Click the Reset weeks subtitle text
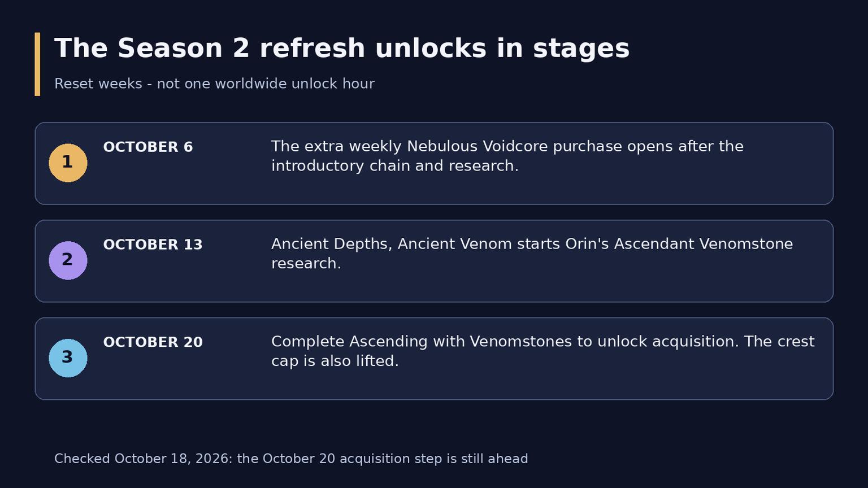The height and width of the screenshot is (488, 868). (x=214, y=84)
